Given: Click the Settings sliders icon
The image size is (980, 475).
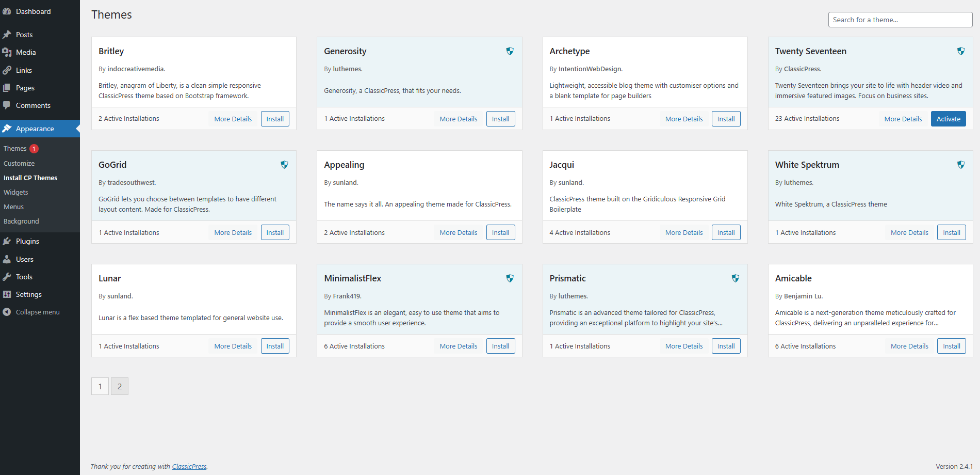Looking at the screenshot, I should pos(7,294).
